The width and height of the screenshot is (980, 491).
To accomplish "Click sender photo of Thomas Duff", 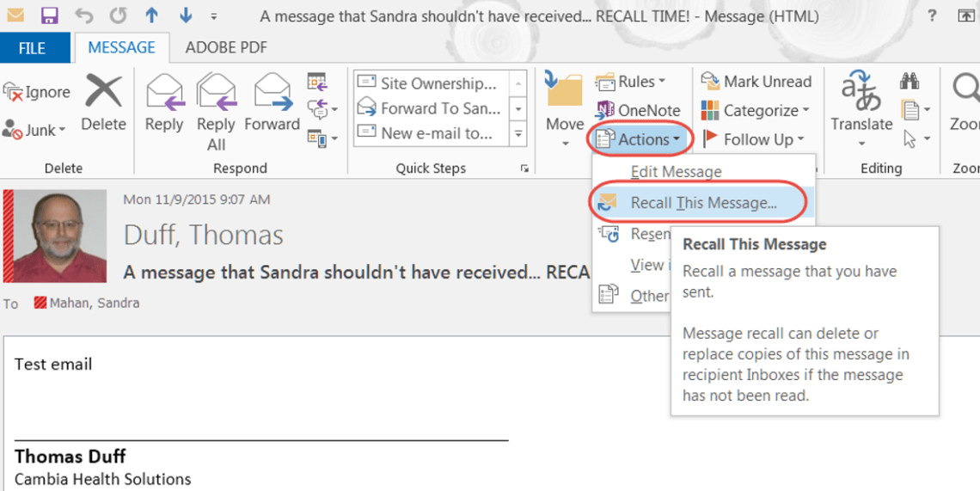I will coord(59,236).
